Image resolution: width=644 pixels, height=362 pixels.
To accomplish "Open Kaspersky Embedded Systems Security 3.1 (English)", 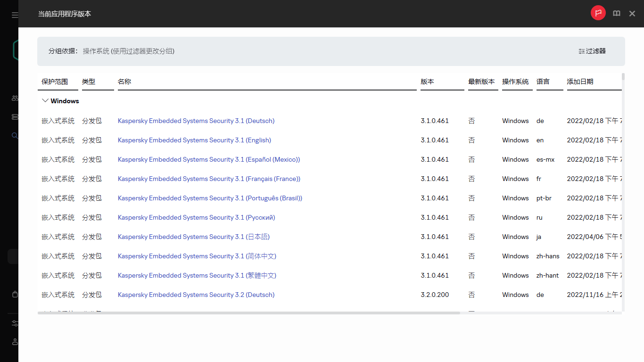I will pyautogui.click(x=194, y=140).
